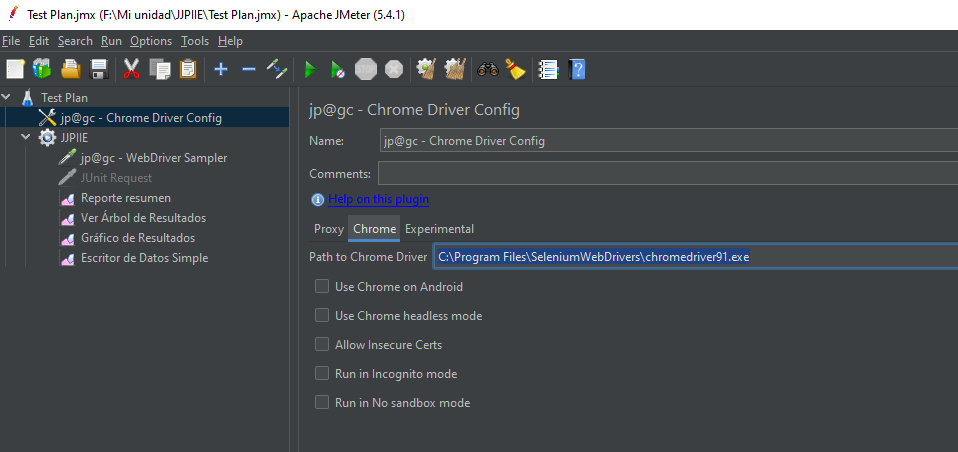This screenshot has height=452, width=958.
Task: Click Start no pauses icon
Action: [x=338, y=69]
